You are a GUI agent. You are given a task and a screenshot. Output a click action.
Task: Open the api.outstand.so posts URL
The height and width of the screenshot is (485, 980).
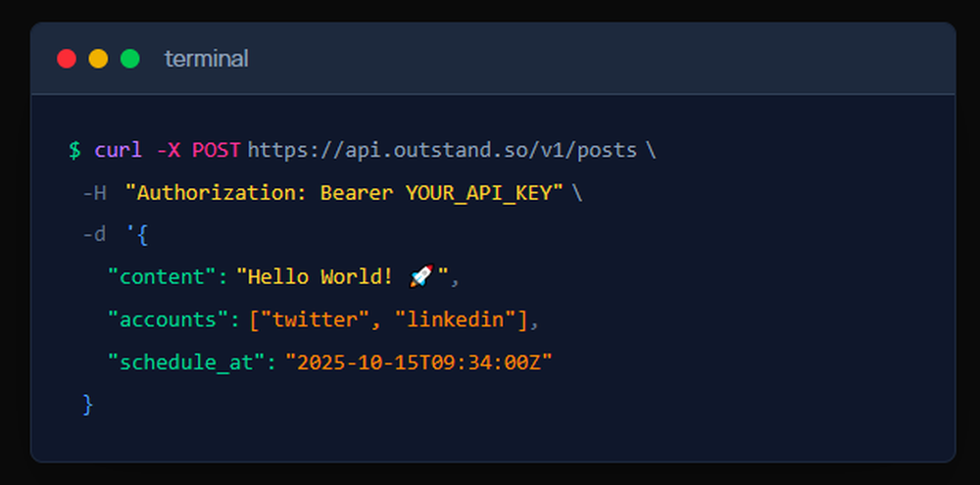coord(442,150)
